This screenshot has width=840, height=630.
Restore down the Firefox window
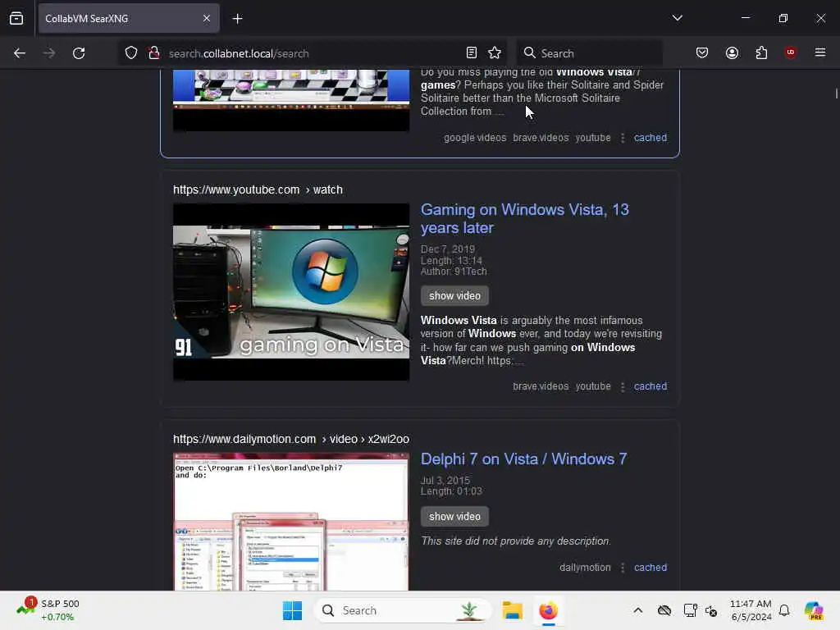[x=783, y=18]
